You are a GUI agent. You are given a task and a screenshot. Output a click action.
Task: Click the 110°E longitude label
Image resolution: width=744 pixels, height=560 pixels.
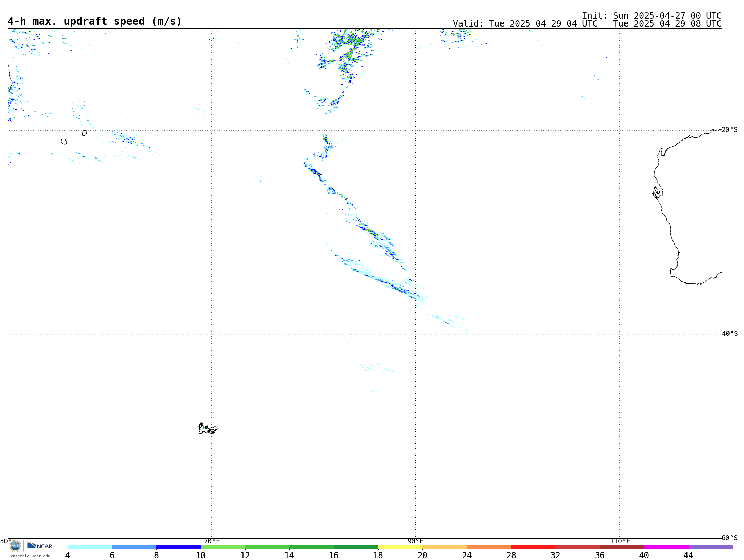pyautogui.click(x=620, y=541)
